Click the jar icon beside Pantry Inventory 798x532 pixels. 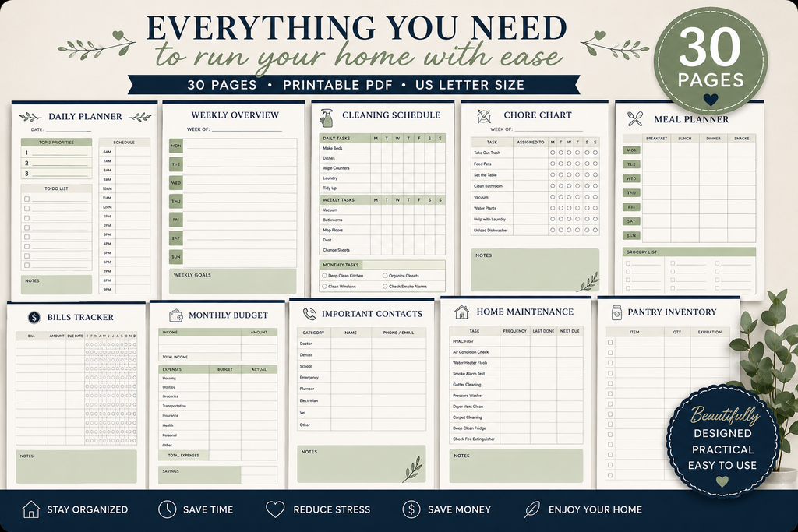click(x=616, y=312)
